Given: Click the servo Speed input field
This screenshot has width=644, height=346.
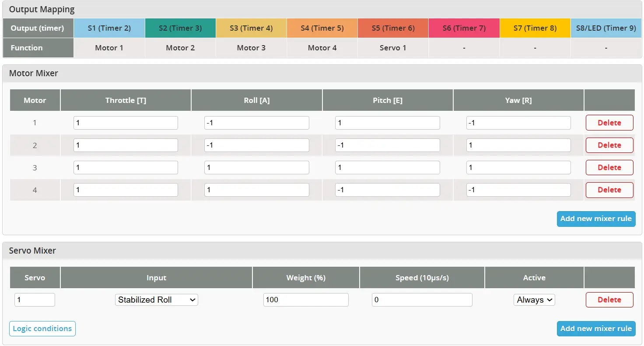Looking at the screenshot, I should pos(422,300).
